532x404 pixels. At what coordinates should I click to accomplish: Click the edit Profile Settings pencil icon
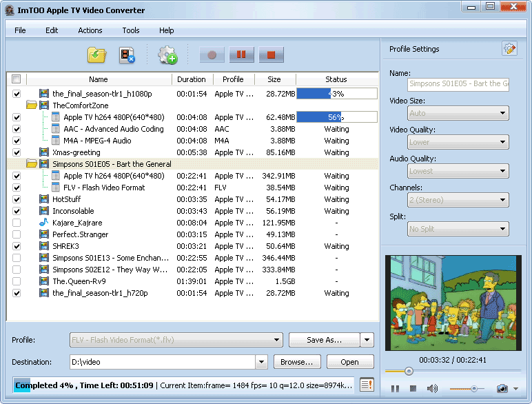tap(509, 49)
